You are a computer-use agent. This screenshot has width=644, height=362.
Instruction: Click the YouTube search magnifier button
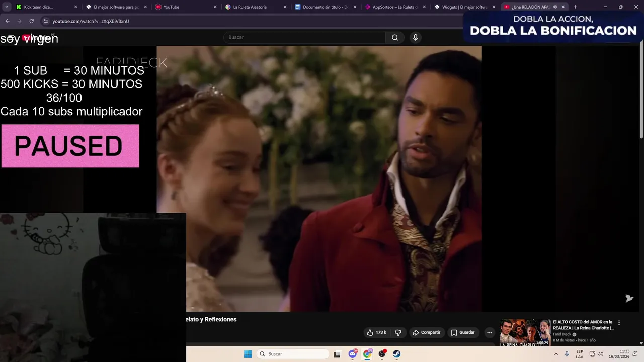click(395, 37)
